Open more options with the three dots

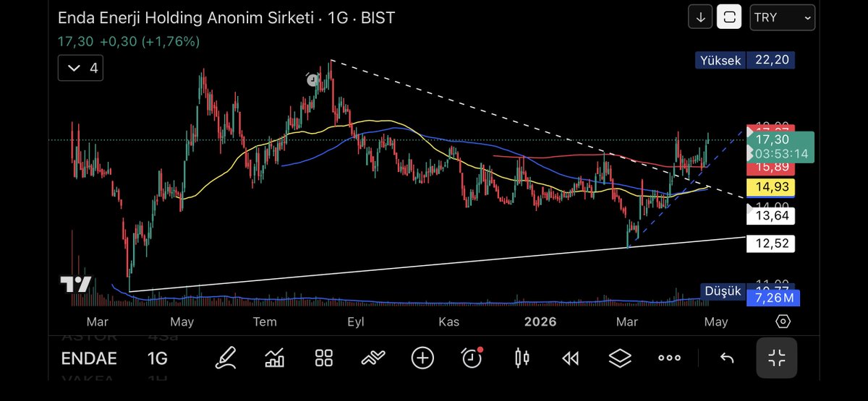[669, 358]
